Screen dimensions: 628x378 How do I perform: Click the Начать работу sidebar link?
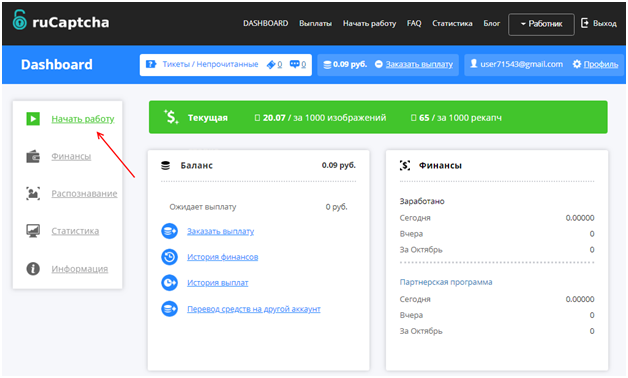pyautogui.click(x=83, y=119)
